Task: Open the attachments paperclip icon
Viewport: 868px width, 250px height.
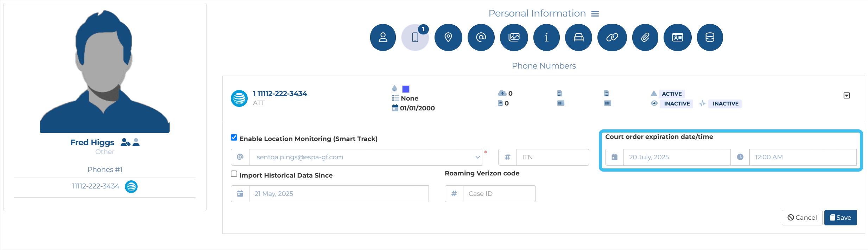Action: point(645,37)
